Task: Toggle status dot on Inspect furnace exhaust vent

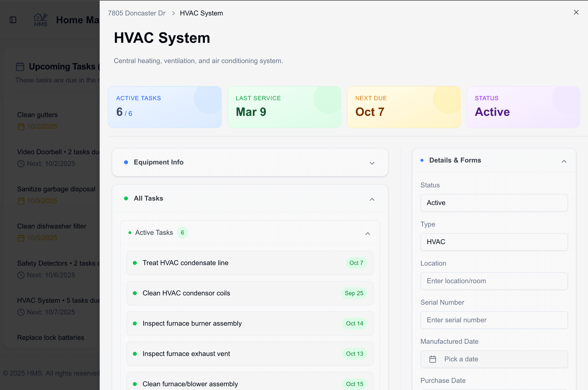Action: 135,354
